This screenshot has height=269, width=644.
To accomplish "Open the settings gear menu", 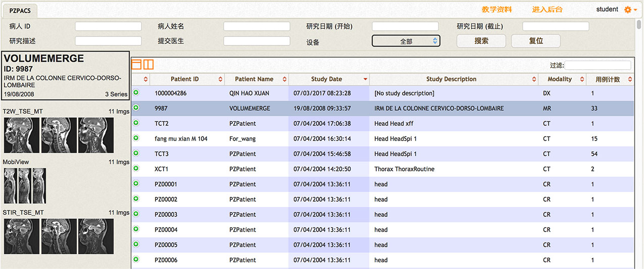I will 628,10.
